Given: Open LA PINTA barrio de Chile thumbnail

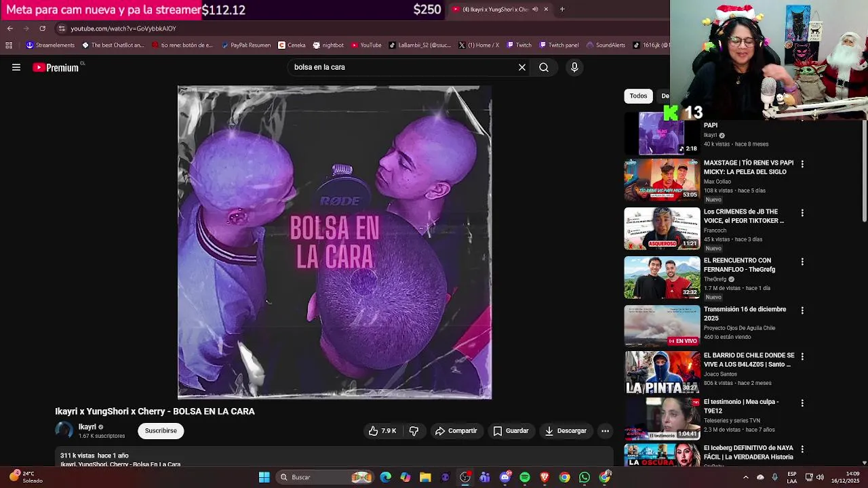Looking at the screenshot, I should pyautogui.click(x=662, y=373).
